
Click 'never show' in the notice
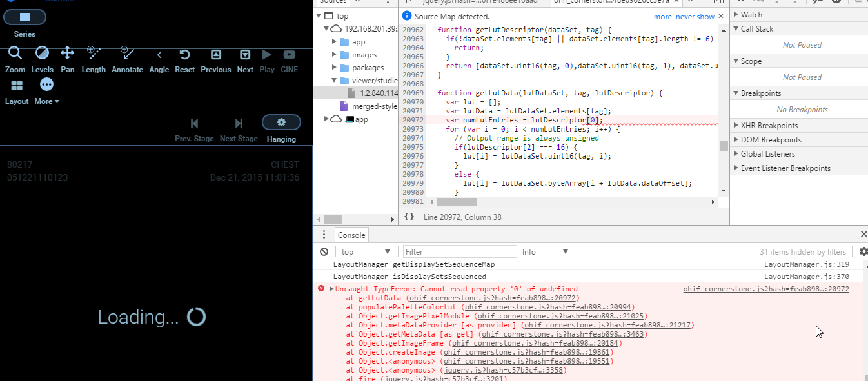[695, 16]
